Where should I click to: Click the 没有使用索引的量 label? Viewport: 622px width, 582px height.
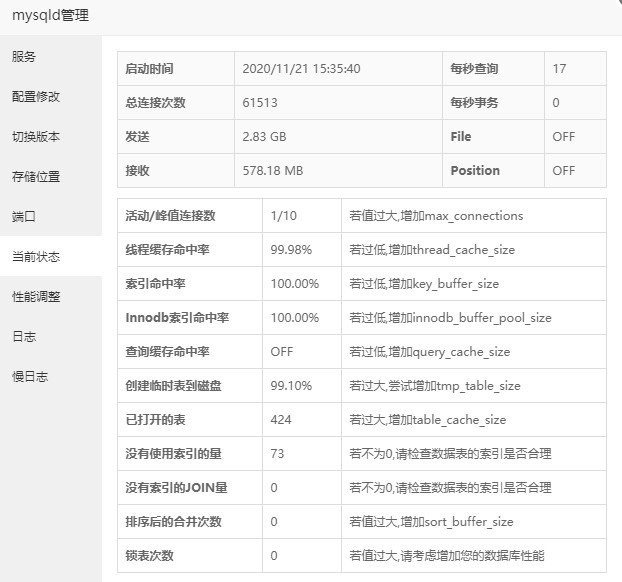[x=173, y=454]
